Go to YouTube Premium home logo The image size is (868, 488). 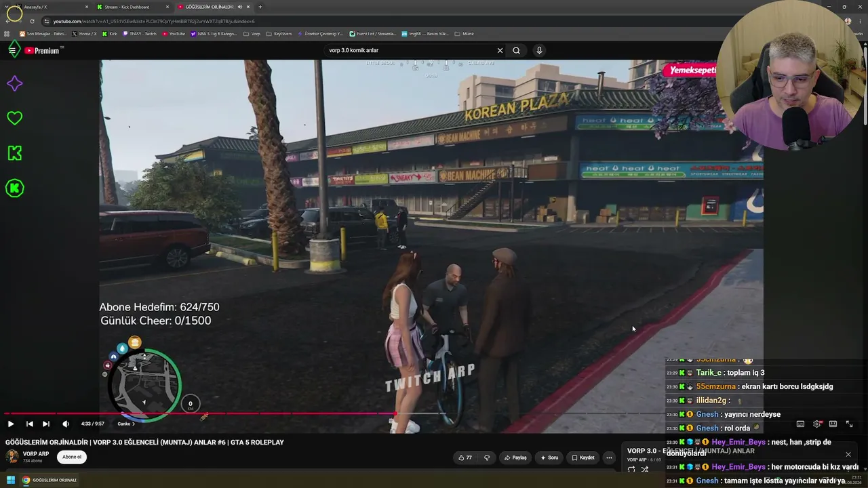[43, 51]
